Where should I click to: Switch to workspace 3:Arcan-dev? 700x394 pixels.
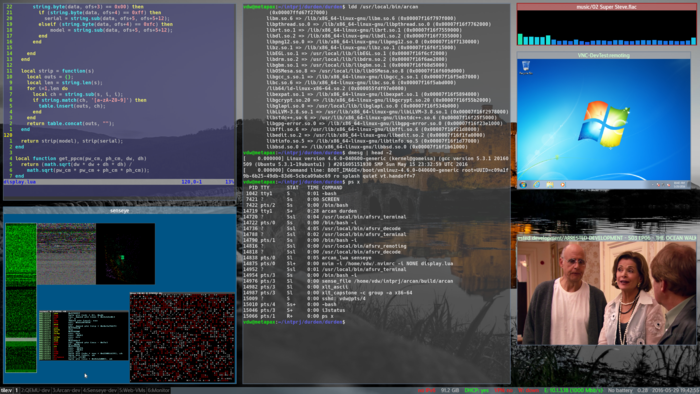click(x=67, y=390)
